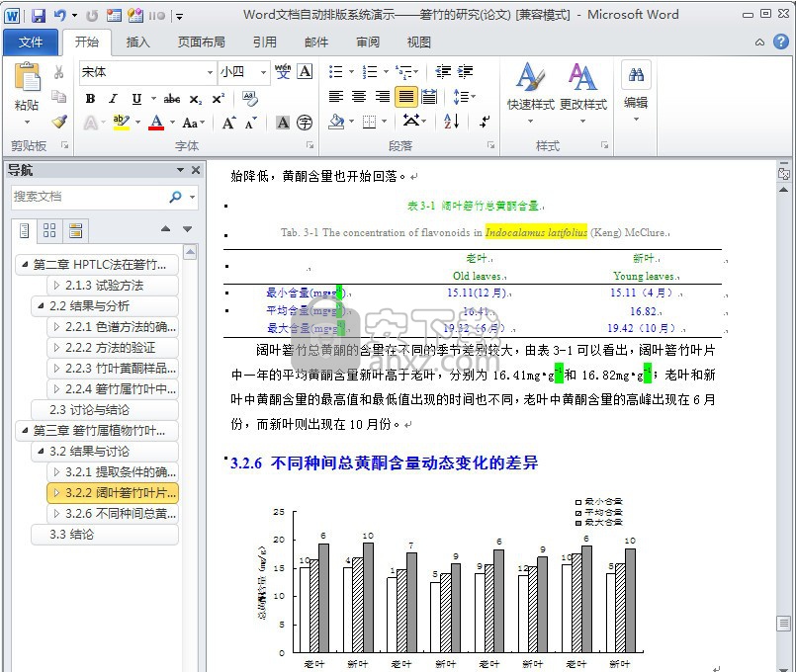796x672 pixels.
Task: Toggle superscript formatting
Action: (x=218, y=99)
